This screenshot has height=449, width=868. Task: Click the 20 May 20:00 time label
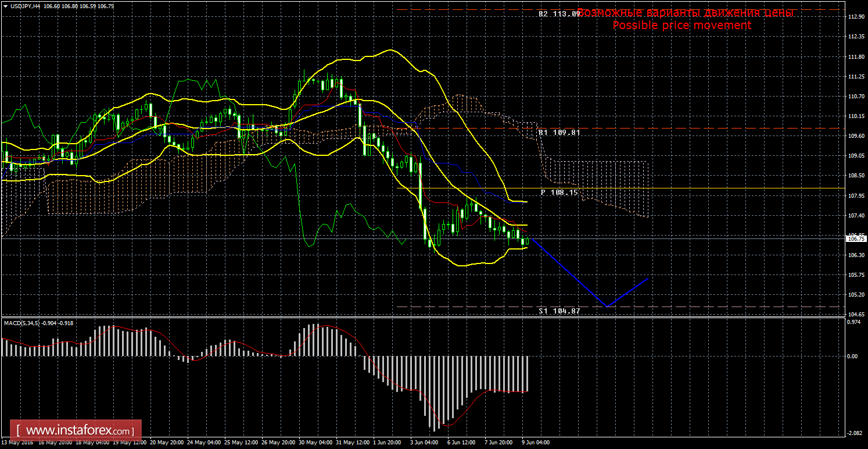click(168, 443)
